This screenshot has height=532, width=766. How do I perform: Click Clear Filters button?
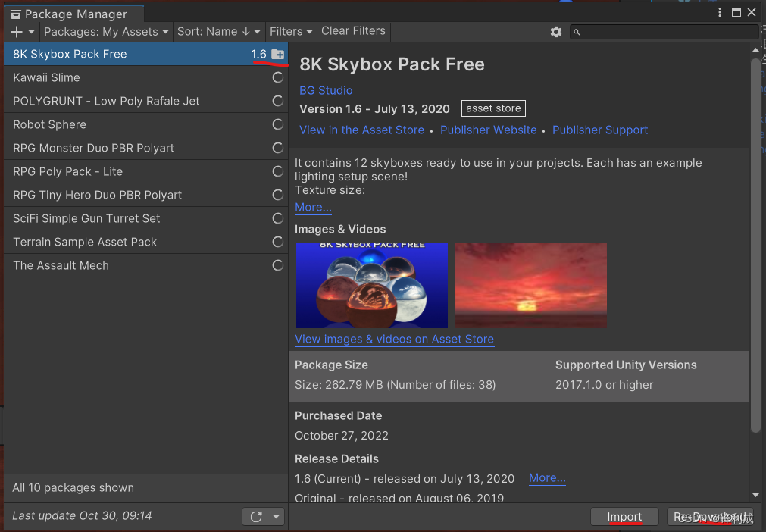click(353, 31)
